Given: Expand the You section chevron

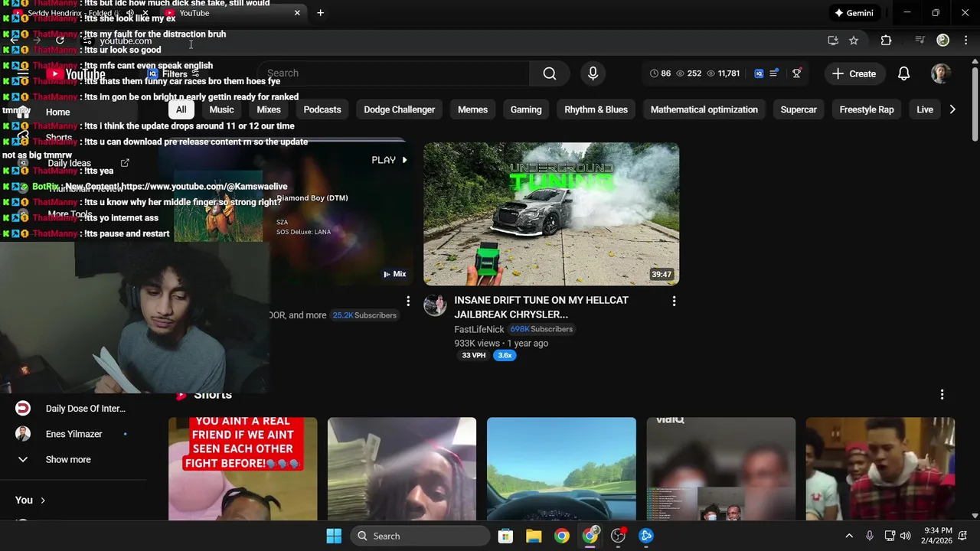Looking at the screenshot, I should click(x=43, y=500).
